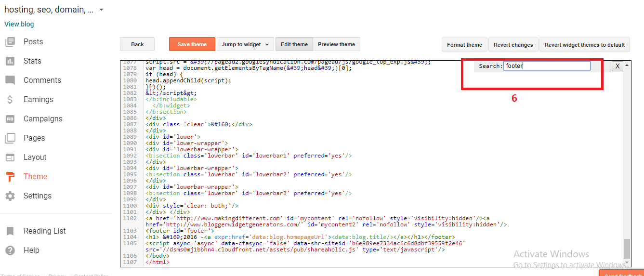Click the lowerbar2 b:section line
Screen dimensions: 644x276
tap(249, 174)
